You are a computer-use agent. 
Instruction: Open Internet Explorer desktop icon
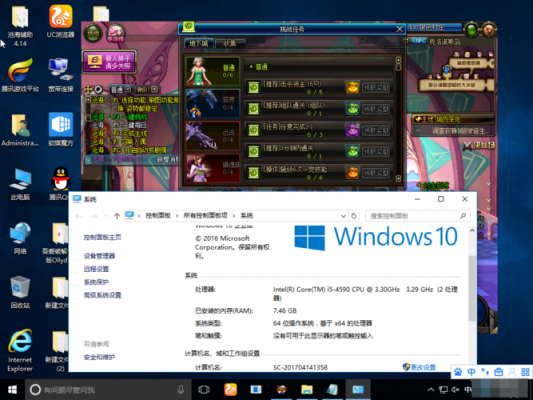pos(20,350)
